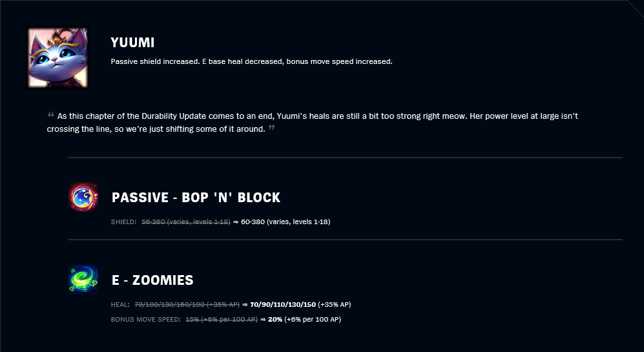The height and width of the screenshot is (352, 644).
Task: Click the new 20% move speed value
Action: (304, 320)
